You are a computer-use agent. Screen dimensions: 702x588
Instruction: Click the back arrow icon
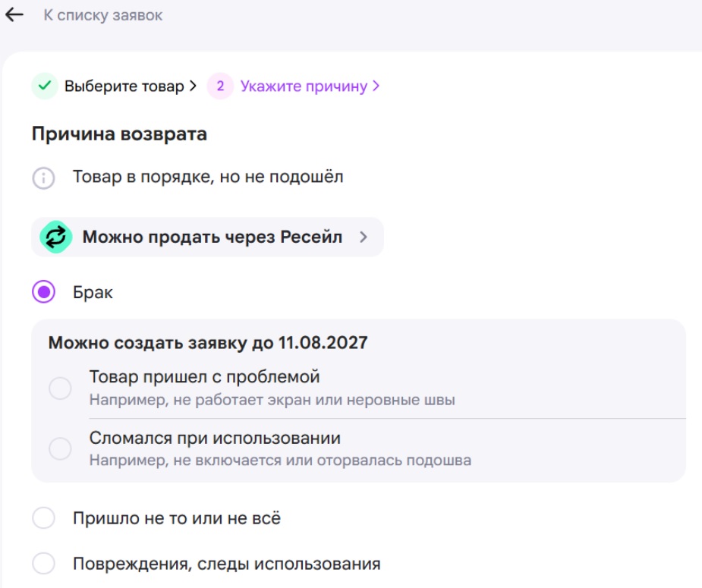pos(14,14)
